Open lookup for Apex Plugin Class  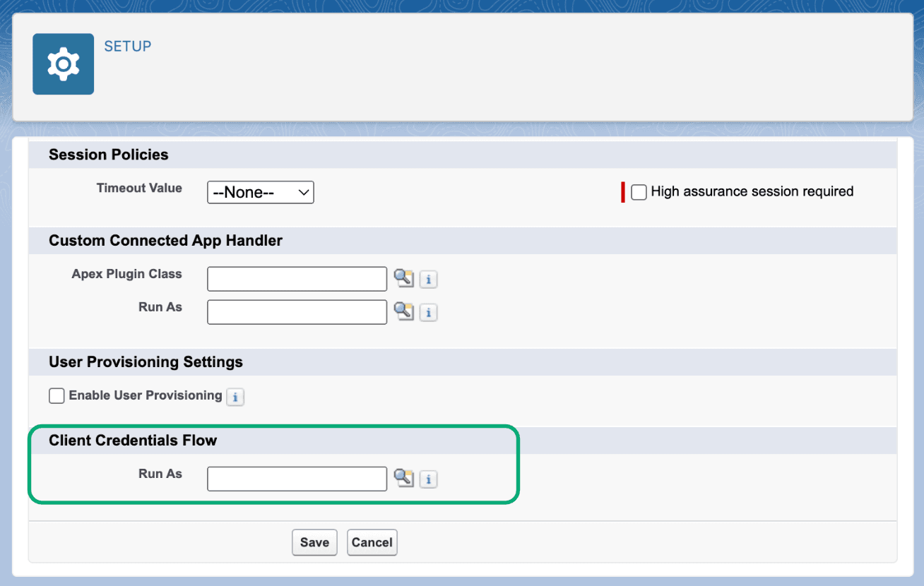point(403,278)
